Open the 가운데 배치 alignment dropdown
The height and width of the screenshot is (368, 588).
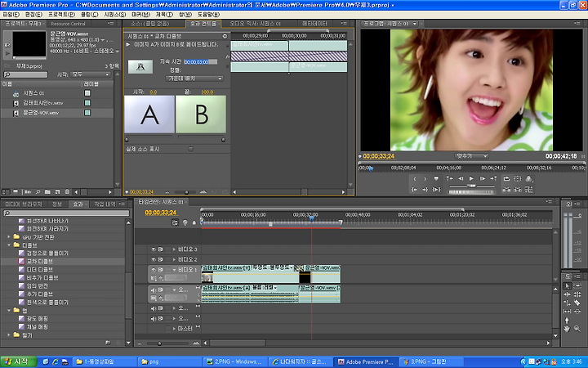pyautogui.click(x=194, y=79)
